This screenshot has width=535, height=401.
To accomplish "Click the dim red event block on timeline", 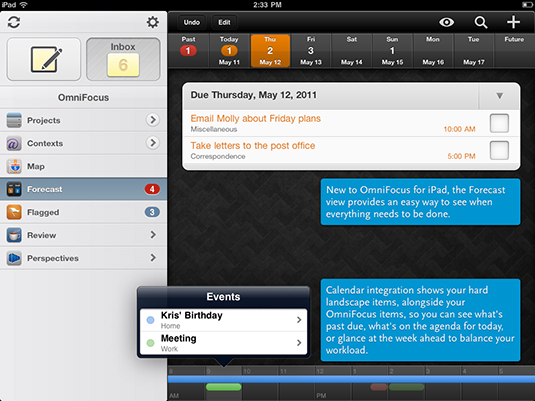I will tap(379, 387).
